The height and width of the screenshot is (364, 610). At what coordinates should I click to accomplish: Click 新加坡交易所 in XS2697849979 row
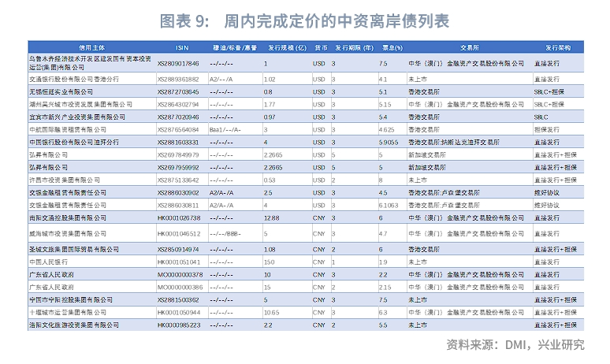coord(427,154)
